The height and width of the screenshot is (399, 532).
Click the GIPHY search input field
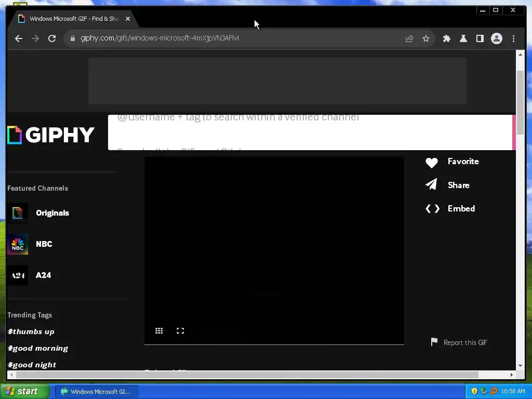coord(310,132)
